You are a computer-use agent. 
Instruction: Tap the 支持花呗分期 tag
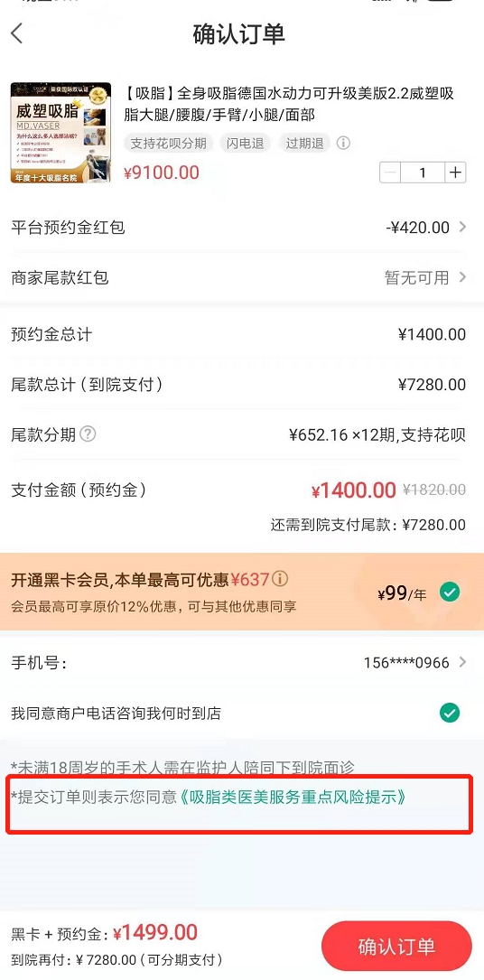169,143
